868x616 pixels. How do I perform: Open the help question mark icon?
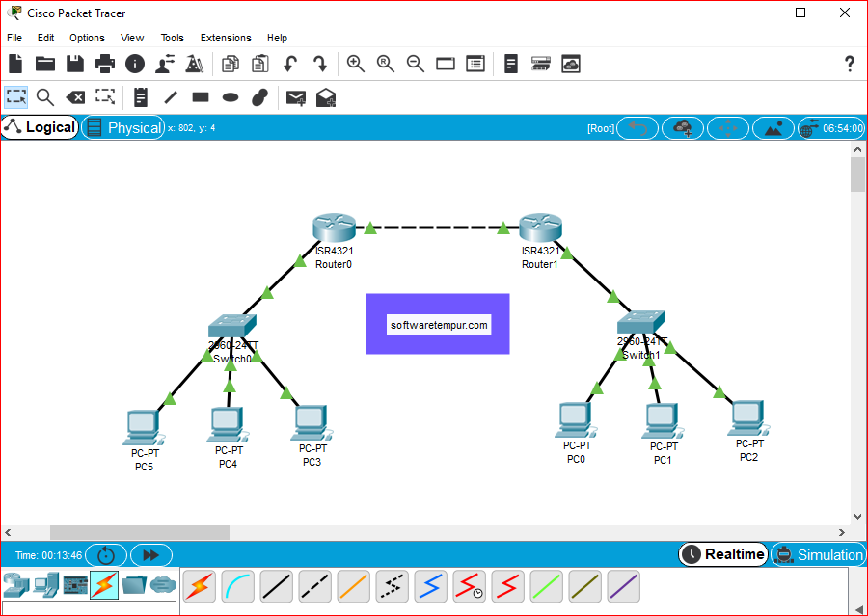(849, 64)
